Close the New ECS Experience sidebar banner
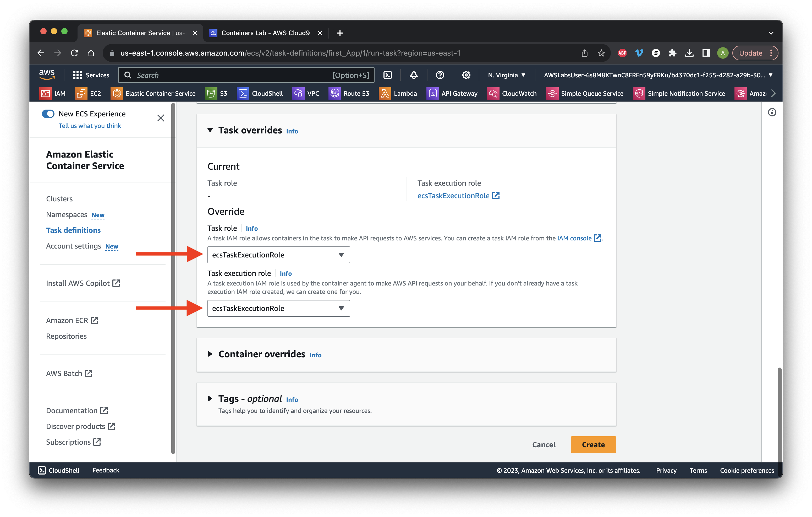This screenshot has width=812, height=517. [161, 118]
